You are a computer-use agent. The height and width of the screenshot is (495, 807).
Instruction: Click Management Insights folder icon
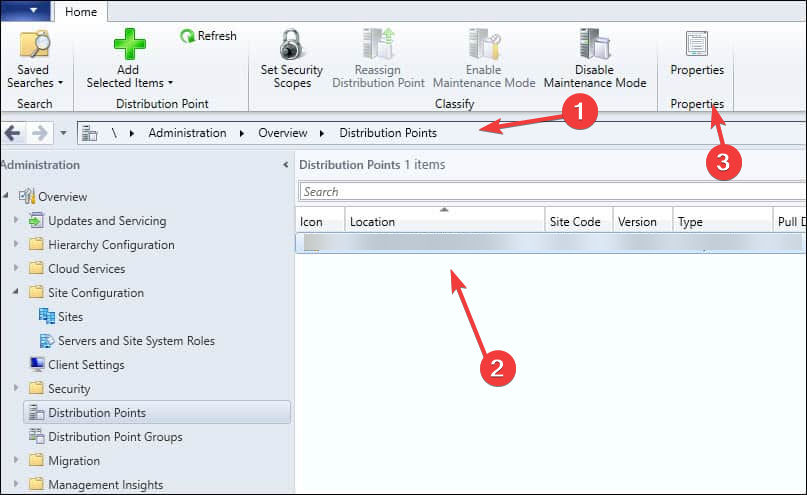coord(37,484)
